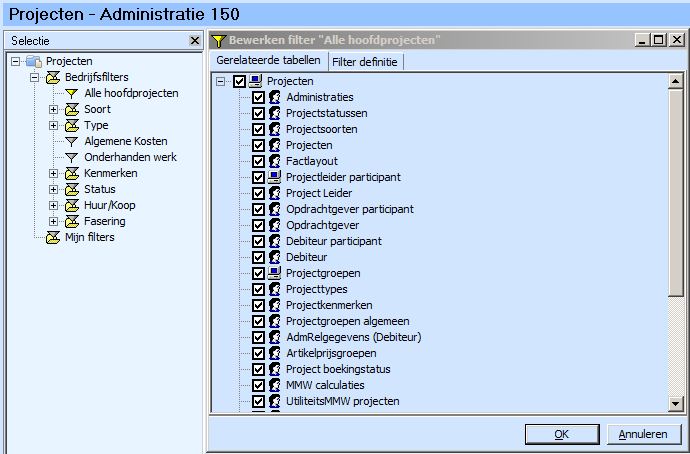Click the yellow funnel icon beside Alle hoofdprojecten
The image size is (690, 454).
point(71,94)
